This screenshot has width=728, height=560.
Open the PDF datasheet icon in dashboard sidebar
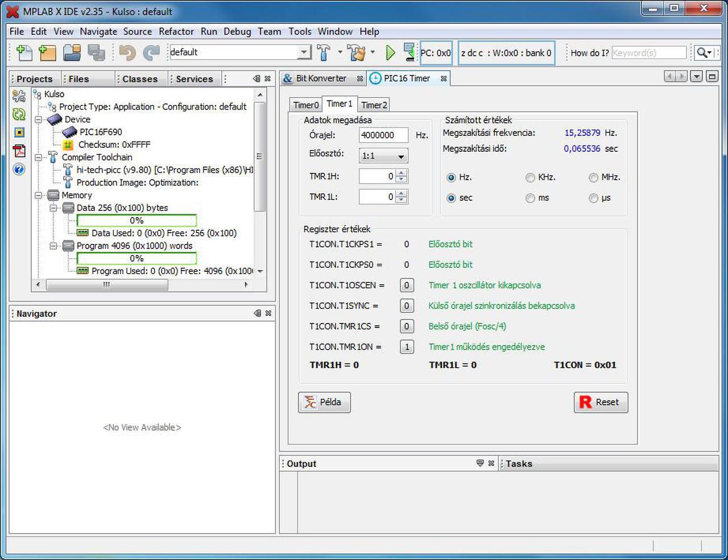coord(19,151)
